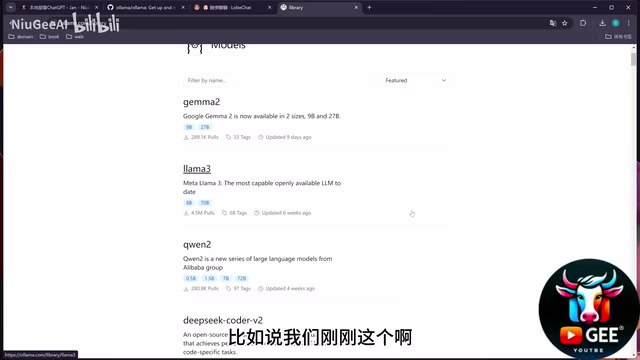Click the 'Qwen2 is a new series' description

(x=258, y=263)
